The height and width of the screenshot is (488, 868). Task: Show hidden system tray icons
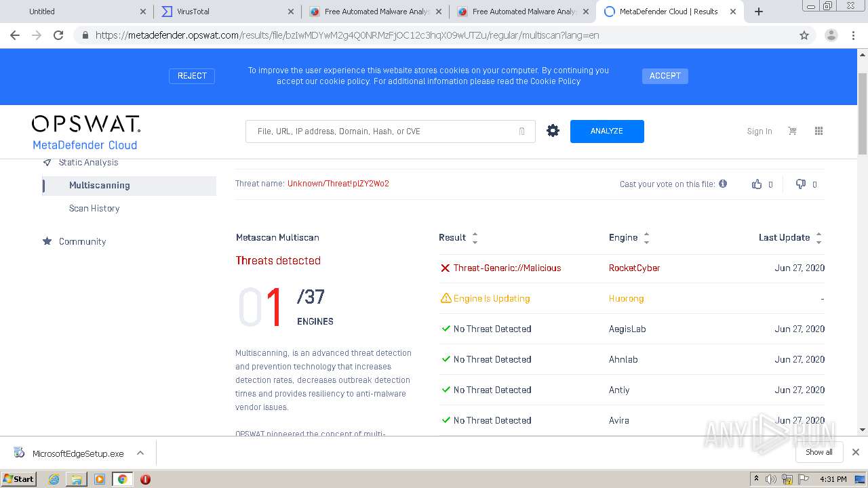(x=756, y=479)
